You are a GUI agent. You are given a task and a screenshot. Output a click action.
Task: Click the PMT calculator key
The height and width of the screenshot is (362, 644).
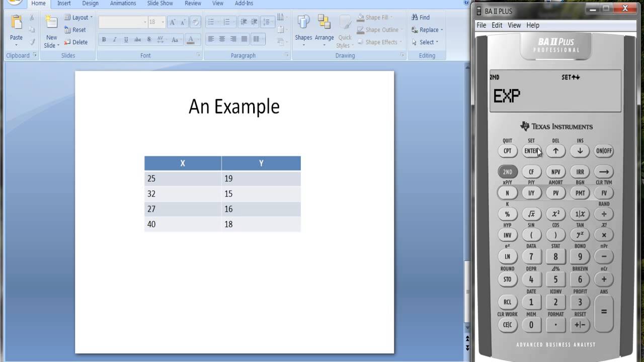580,193
